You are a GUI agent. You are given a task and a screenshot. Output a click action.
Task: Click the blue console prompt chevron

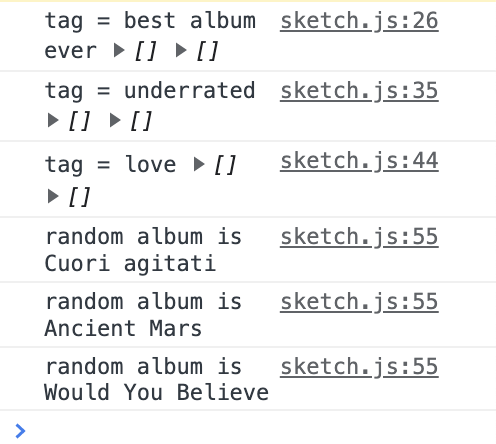pos(20,431)
